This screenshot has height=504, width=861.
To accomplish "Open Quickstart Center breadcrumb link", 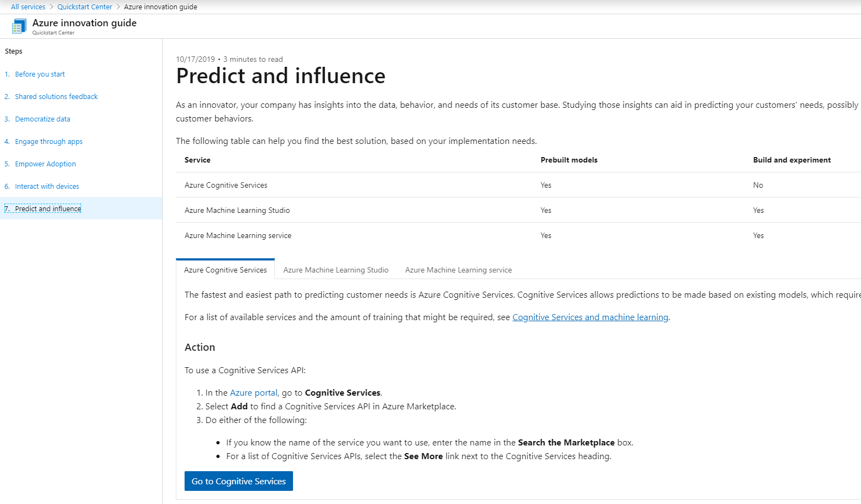I will click(84, 7).
